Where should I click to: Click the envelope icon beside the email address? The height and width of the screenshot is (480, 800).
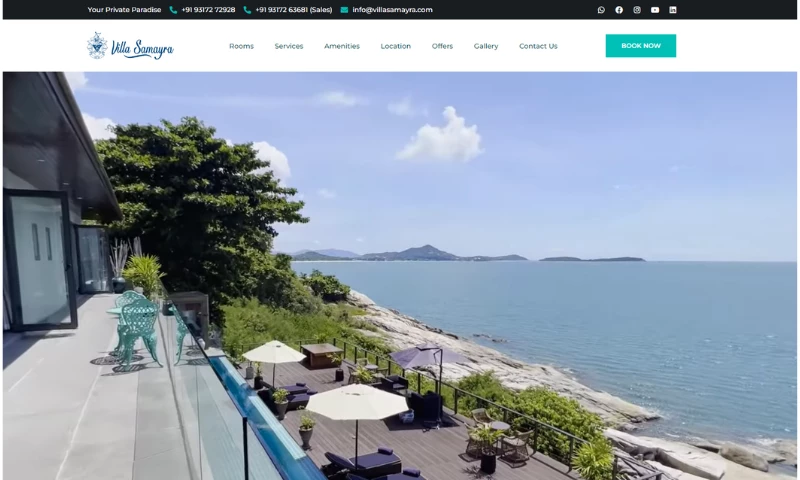point(344,10)
